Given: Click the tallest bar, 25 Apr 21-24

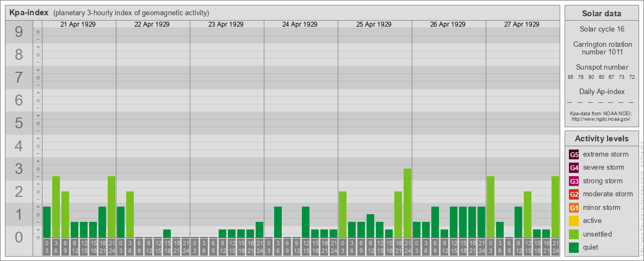Looking at the screenshot, I should coord(407,203).
